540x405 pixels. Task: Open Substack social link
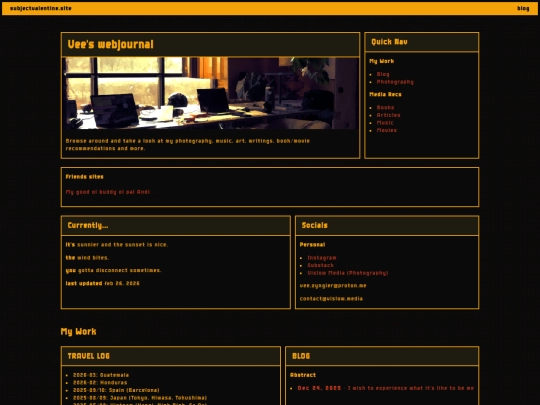pos(320,265)
